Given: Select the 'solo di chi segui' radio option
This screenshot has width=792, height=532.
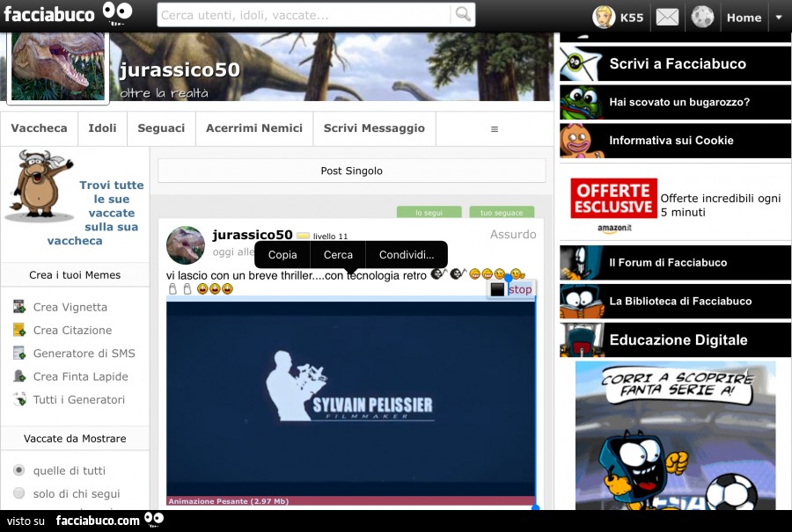Looking at the screenshot, I should pos(18,493).
